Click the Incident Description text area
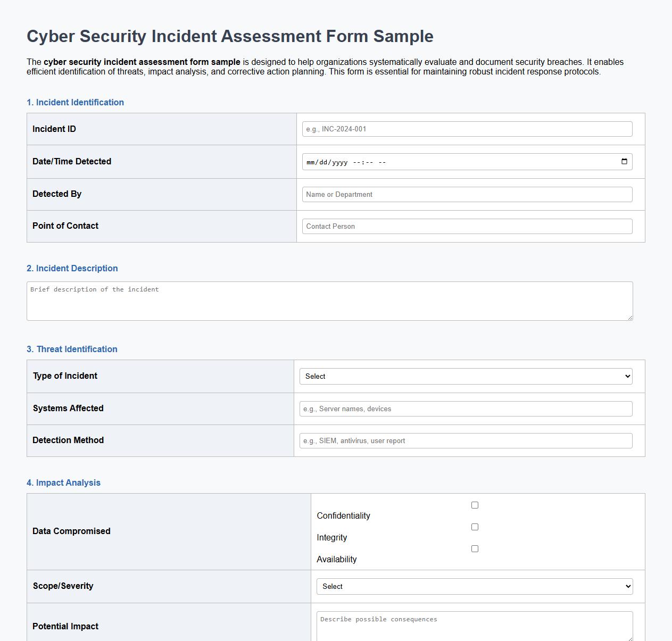This screenshot has width=672, height=641. coord(330,301)
